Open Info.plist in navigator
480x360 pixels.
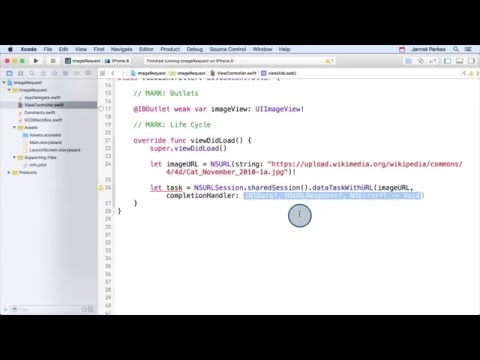click(38, 165)
